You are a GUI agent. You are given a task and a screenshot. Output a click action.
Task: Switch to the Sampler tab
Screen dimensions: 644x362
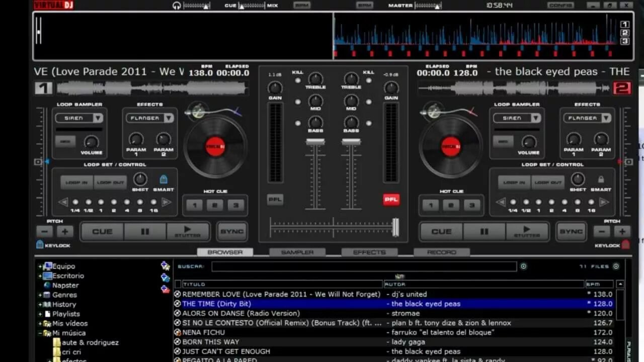click(297, 252)
